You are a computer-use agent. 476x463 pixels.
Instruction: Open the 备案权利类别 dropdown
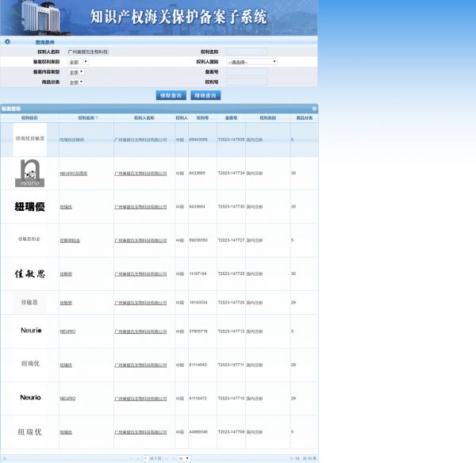pos(78,61)
